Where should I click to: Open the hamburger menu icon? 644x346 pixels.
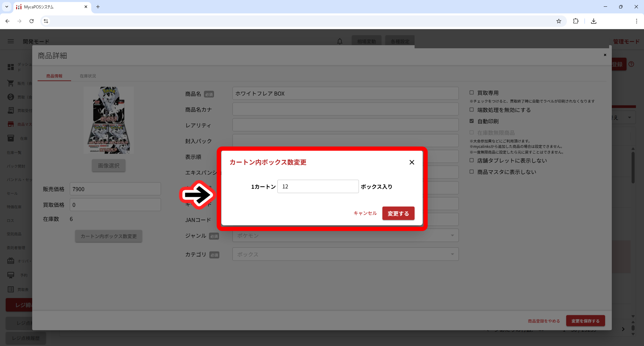click(x=11, y=41)
